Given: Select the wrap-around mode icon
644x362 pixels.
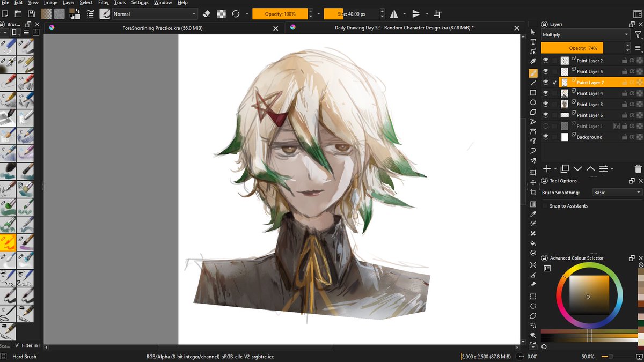Looking at the screenshot, I should click(438, 14).
